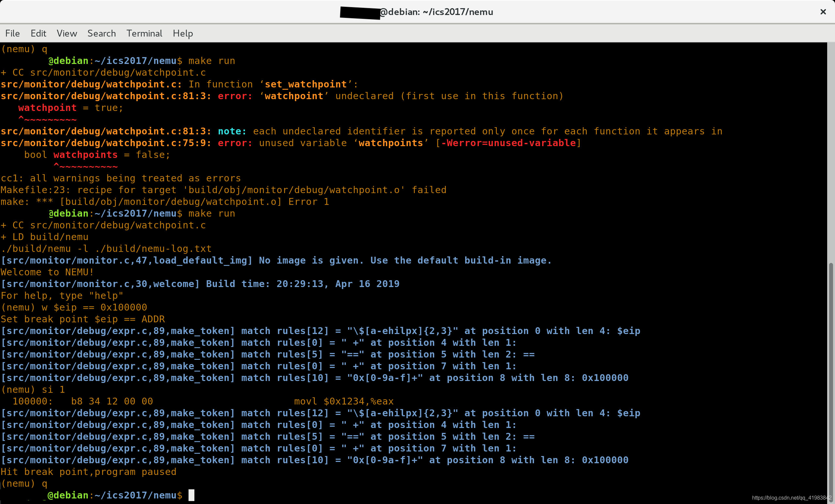Click the last '(nemu) q' line above the prompt
The width and height of the screenshot is (835, 504).
(x=24, y=484)
